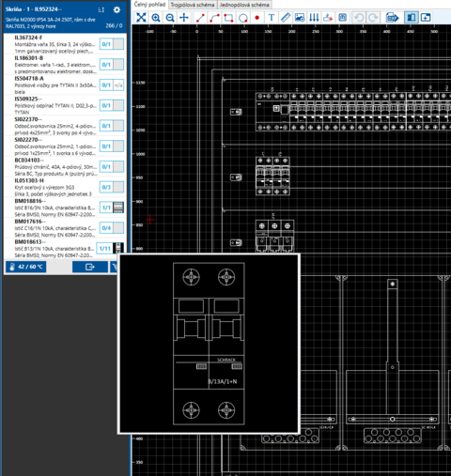Open cabinet settings gear icon
451x476 pixels.
[117, 9]
